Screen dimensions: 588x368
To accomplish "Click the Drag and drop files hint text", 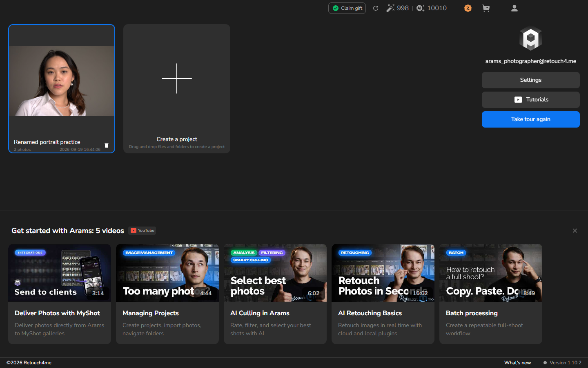I will click(177, 147).
